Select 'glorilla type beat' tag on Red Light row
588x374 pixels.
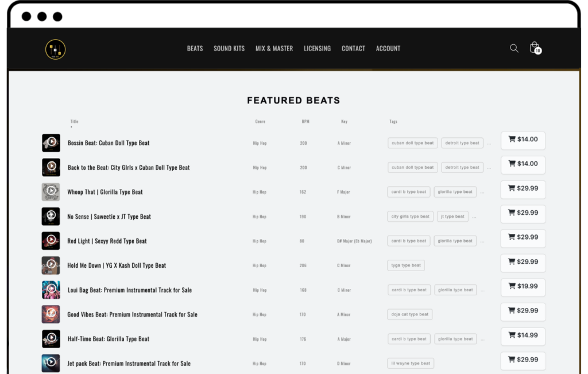(455, 241)
